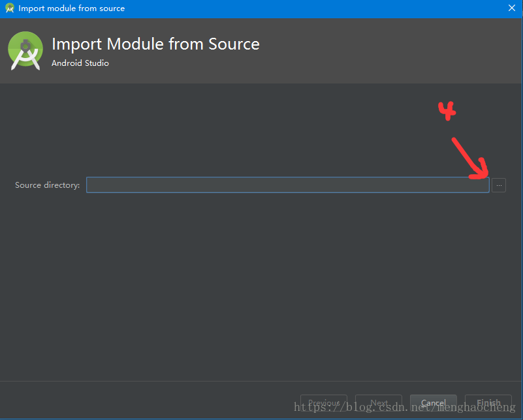Image resolution: width=523 pixels, height=420 pixels.
Task: Focus the Source directory input field
Action: click(x=287, y=185)
